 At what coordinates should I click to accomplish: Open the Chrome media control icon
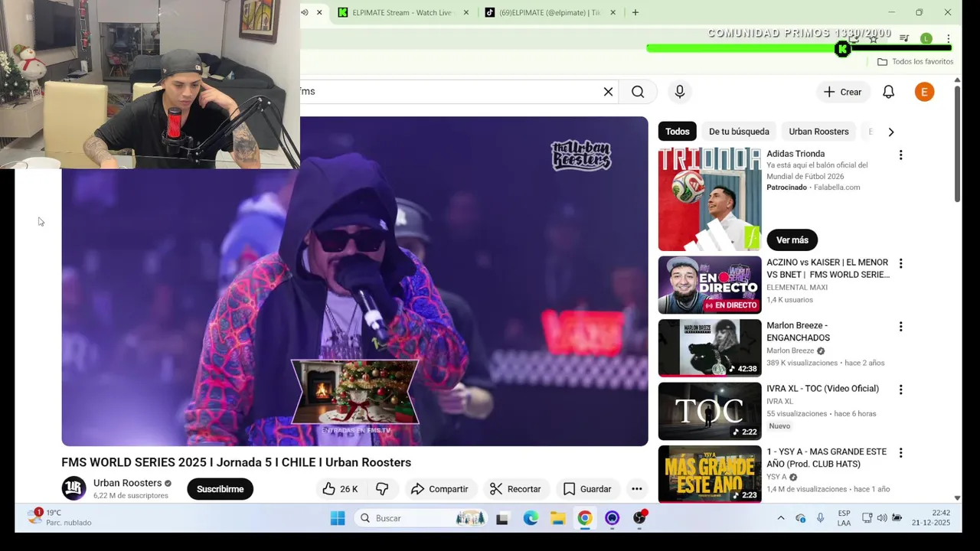pyautogui.click(x=904, y=38)
